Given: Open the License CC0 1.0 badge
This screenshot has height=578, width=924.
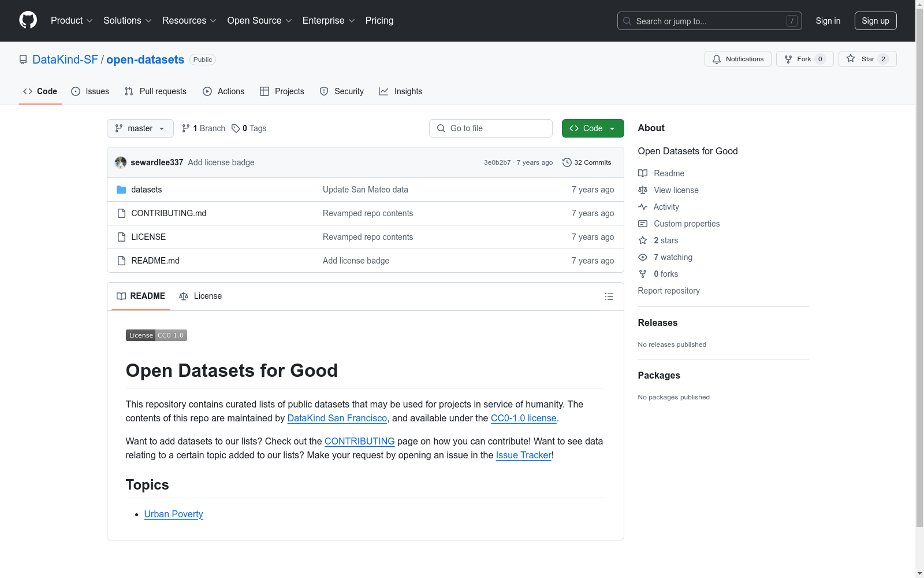Looking at the screenshot, I should 157,335.
